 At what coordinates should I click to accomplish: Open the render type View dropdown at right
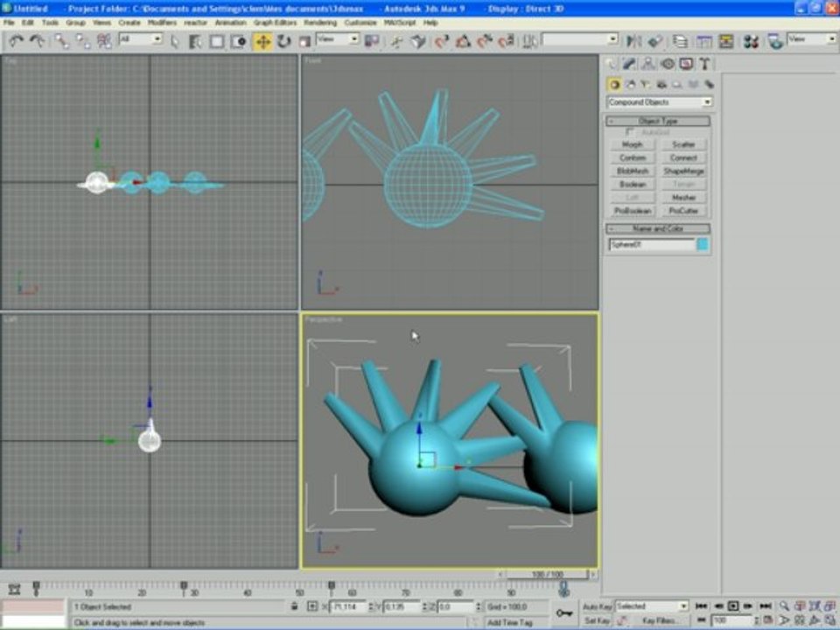[811, 39]
